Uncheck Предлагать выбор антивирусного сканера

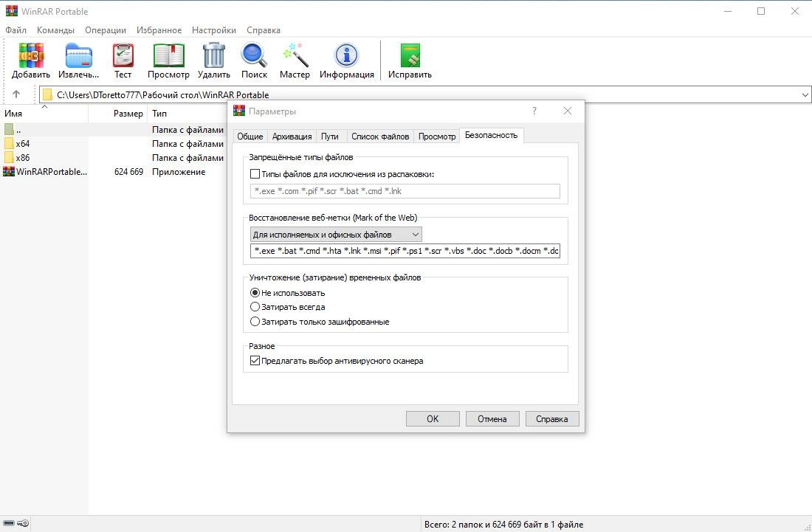click(255, 361)
